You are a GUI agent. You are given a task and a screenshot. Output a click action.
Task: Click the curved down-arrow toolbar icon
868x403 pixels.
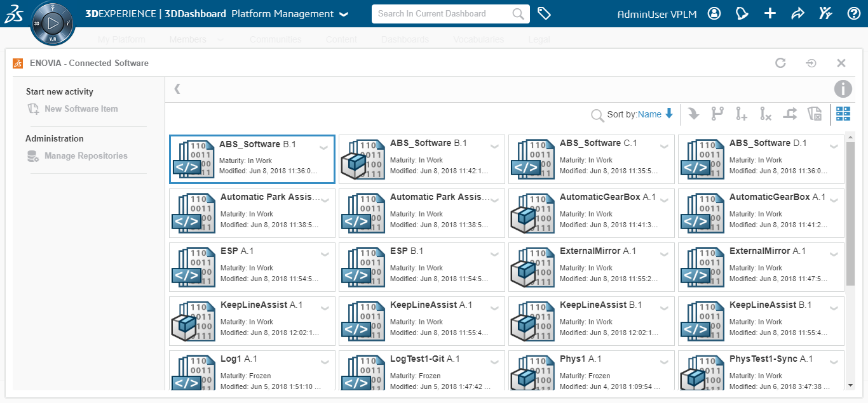coord(694,114)
